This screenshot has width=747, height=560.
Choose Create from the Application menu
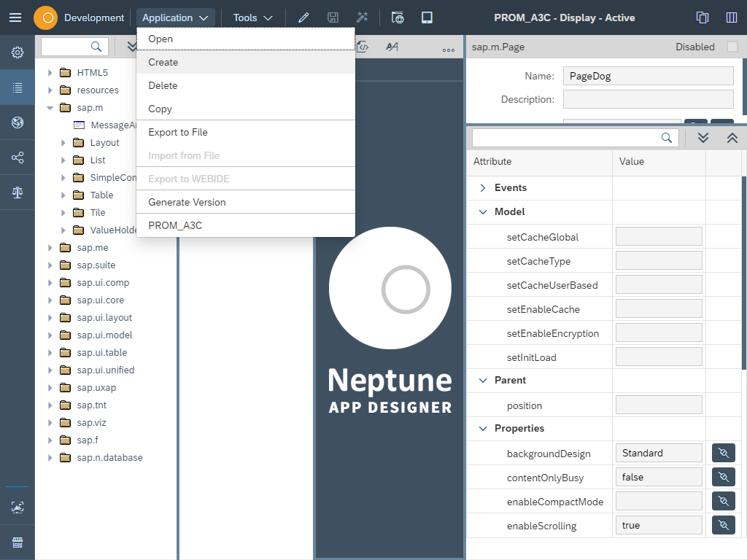click(x=163, y=62)
